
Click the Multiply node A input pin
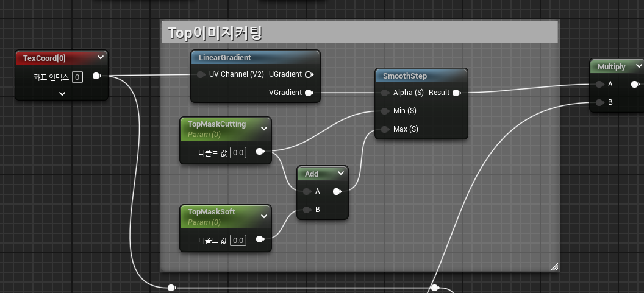tap(599, 85)
